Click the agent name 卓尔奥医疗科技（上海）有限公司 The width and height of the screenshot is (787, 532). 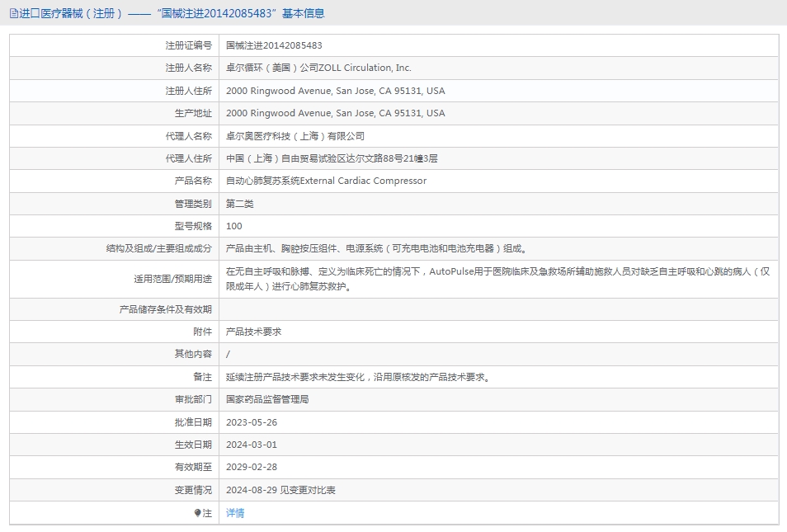[x=295, y=136]
